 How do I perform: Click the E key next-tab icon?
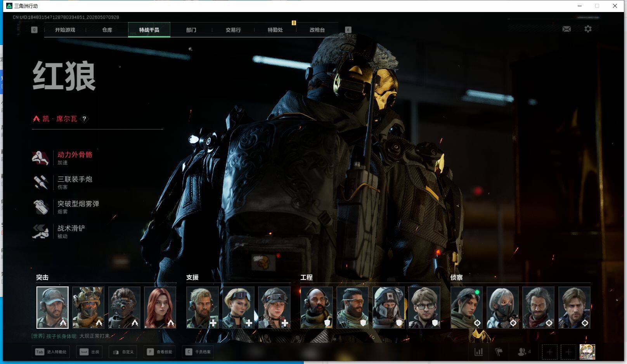click(x=348, y=30)
